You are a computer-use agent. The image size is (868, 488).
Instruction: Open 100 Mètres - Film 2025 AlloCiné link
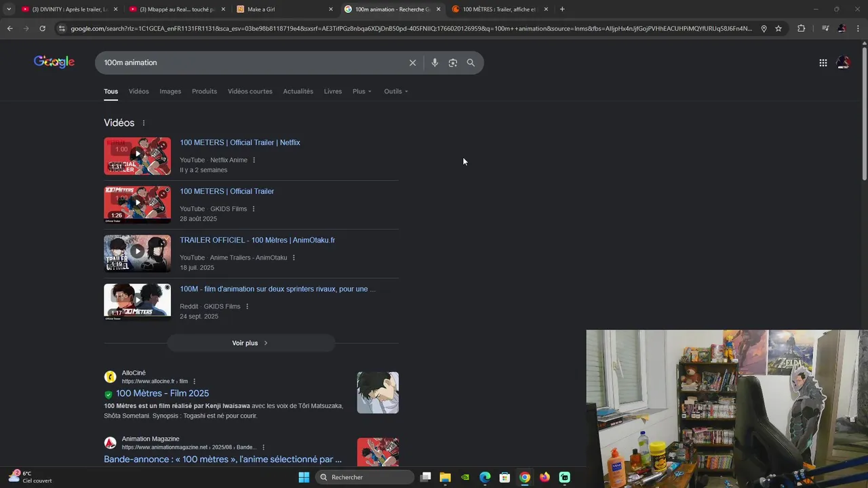coord(163,393)
